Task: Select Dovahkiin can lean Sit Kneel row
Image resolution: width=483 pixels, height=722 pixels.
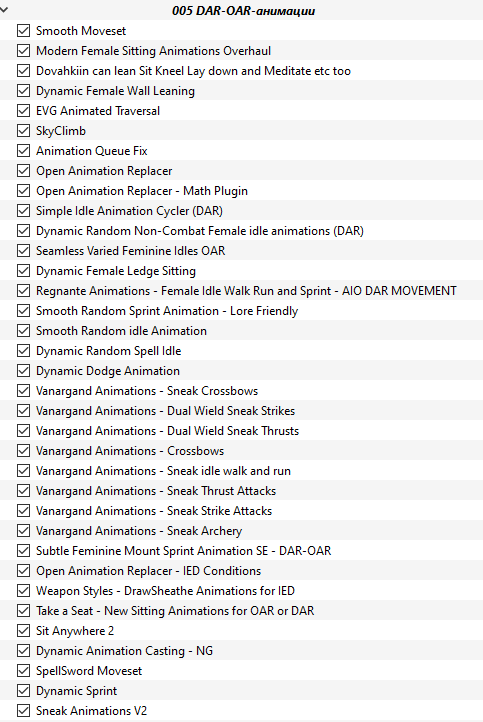Action: (x=241, y=71)
